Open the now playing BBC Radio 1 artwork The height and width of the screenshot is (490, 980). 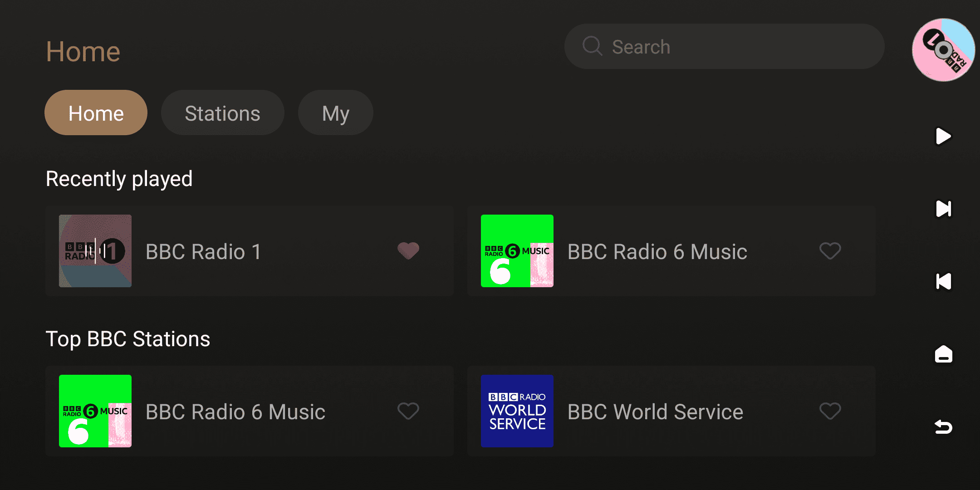pos(944,50)
